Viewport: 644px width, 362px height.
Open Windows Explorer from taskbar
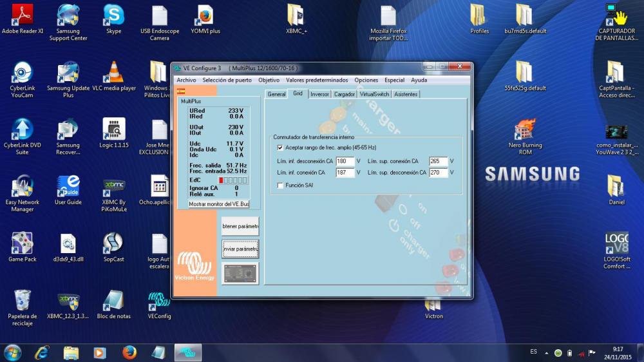pos(71,352)
